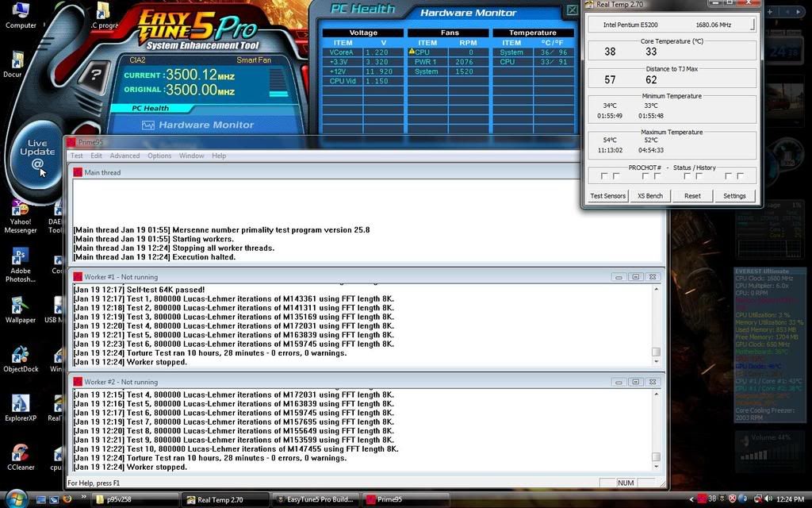Click the Windows Start orb
The height and width of the screenshot is (508, 812).
(x=15, y=499)
